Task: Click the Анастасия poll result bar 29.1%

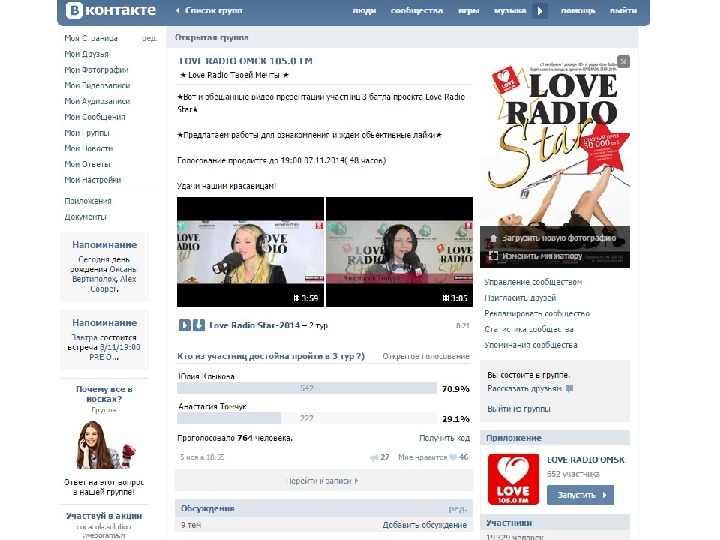Action: click(x=307, y=418)
